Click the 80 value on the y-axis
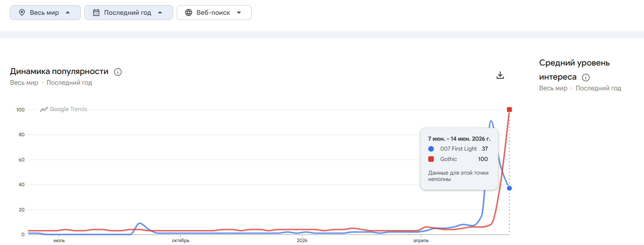644x245 pixels. click(x=21, y=135)
